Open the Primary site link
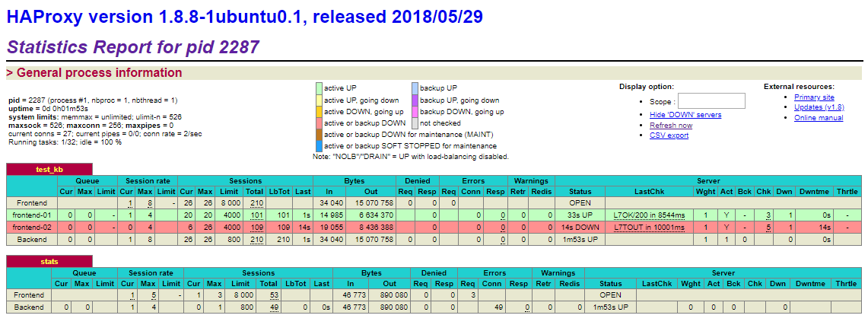 click(x=814, y=97)
